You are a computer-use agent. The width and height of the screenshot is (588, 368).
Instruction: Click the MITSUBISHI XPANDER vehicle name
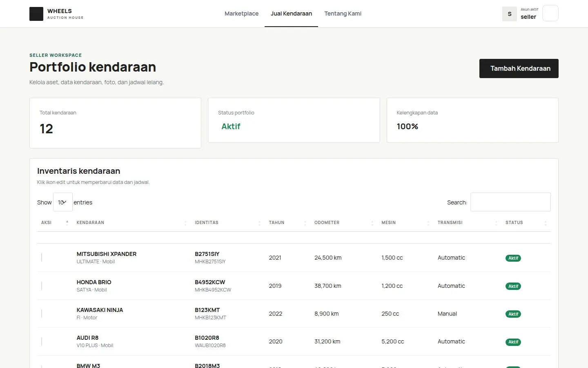[x=107, y=254]
